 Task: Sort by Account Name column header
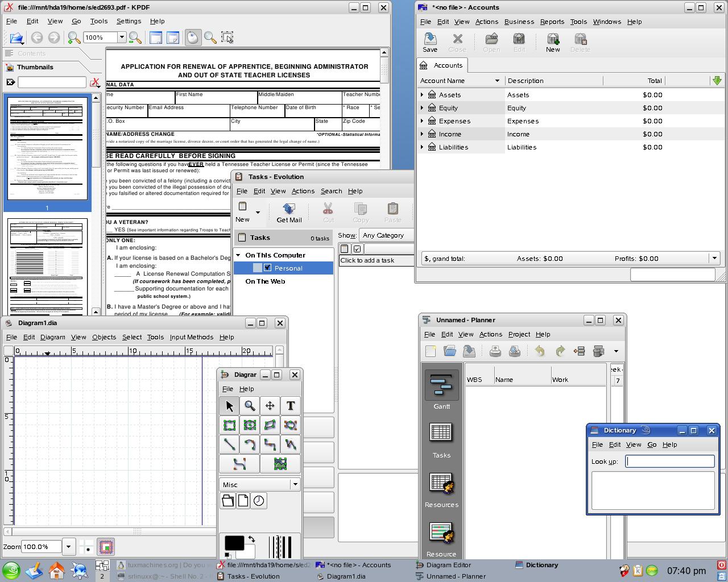coord(461,81)
